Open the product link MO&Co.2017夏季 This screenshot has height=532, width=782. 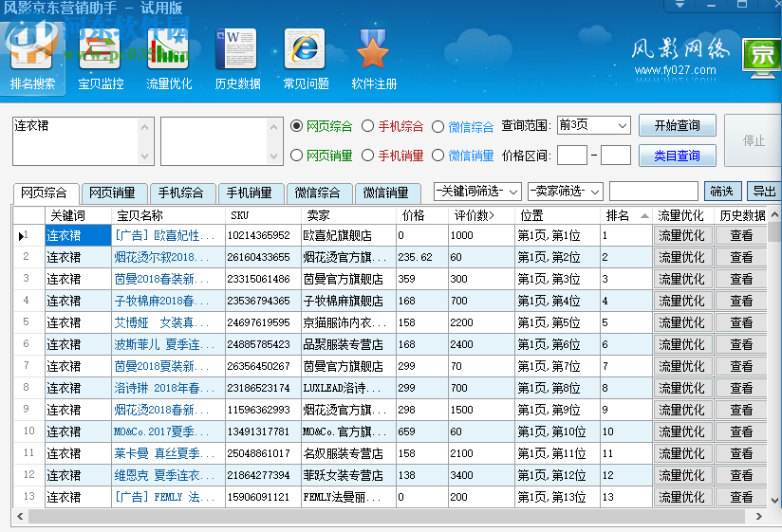161,431
